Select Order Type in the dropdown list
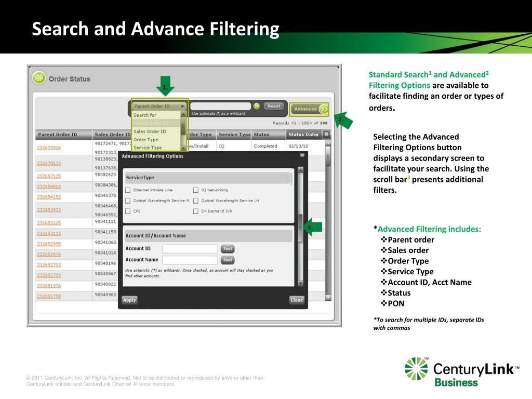 [x=145, y=139]
